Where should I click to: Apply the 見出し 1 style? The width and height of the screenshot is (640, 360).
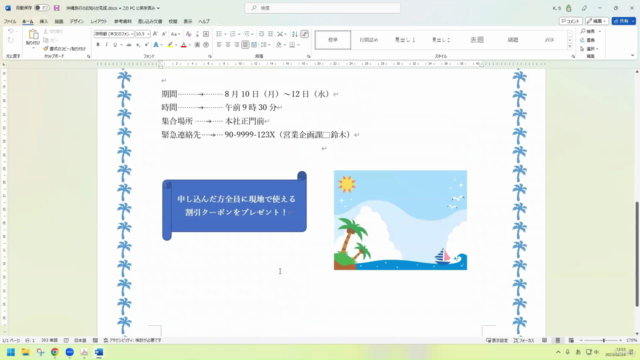(405, 40)
